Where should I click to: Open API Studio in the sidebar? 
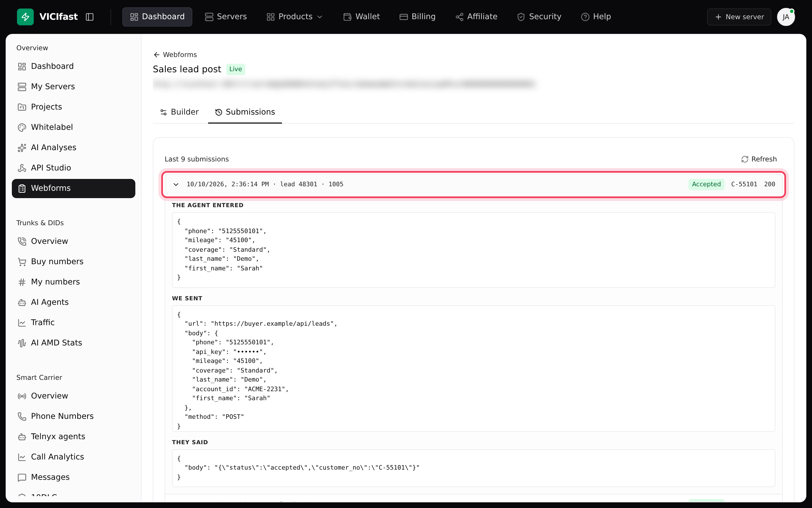click(74, 168)
